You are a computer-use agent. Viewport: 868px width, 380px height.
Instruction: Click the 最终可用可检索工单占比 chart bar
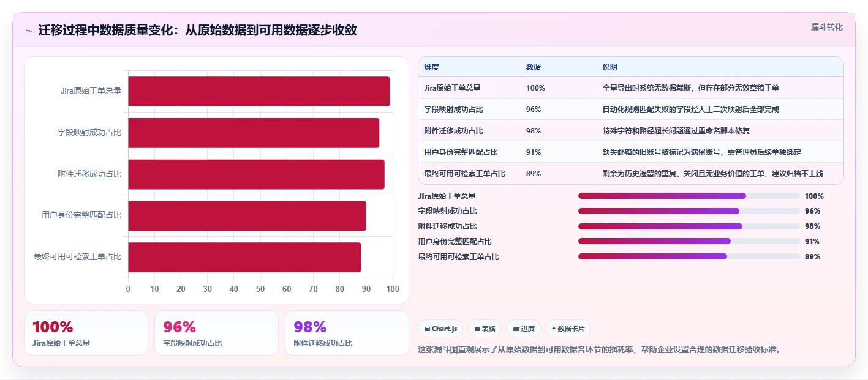click(x=244, y=257)
